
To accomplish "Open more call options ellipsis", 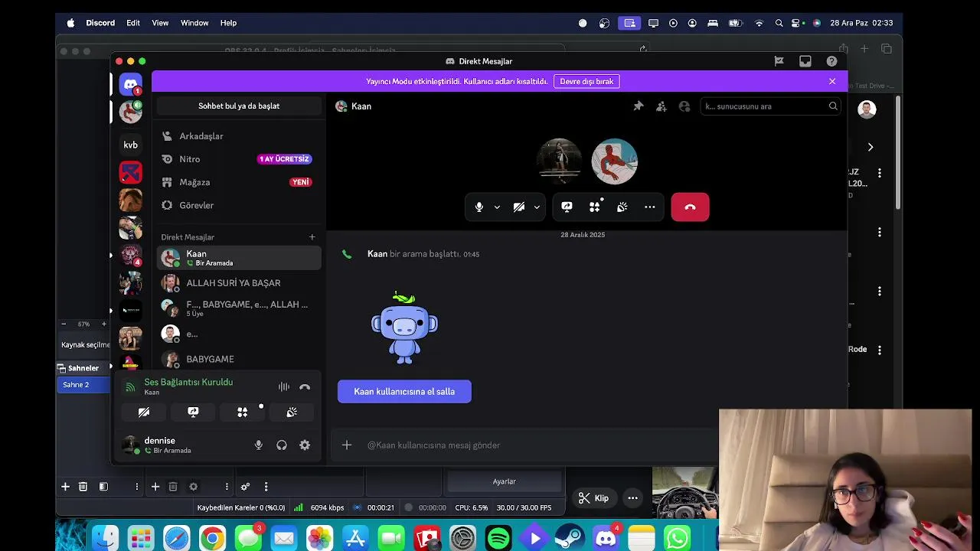I will coord(650,207).
